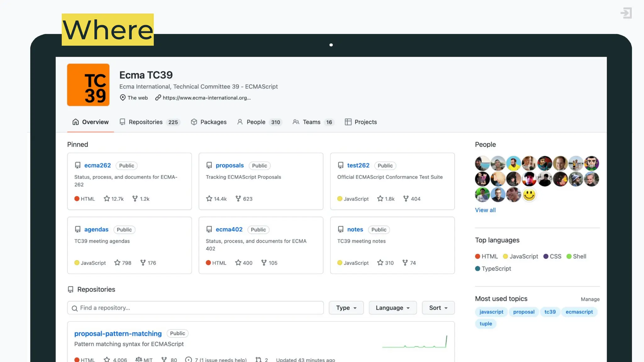
Task: Click the link icon beside ecma-international URL
Action: pos(158,98)
